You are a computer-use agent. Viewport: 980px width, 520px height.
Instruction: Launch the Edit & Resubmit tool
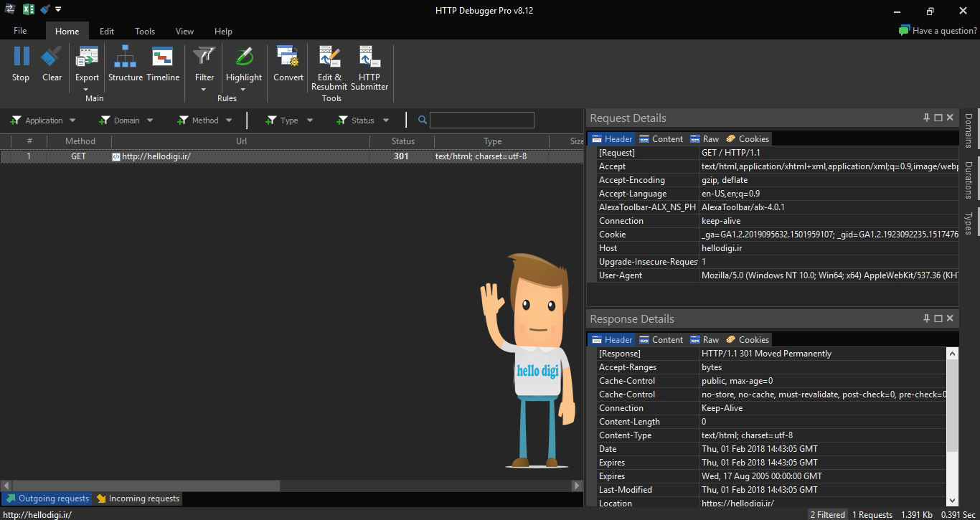pos(329,57)
